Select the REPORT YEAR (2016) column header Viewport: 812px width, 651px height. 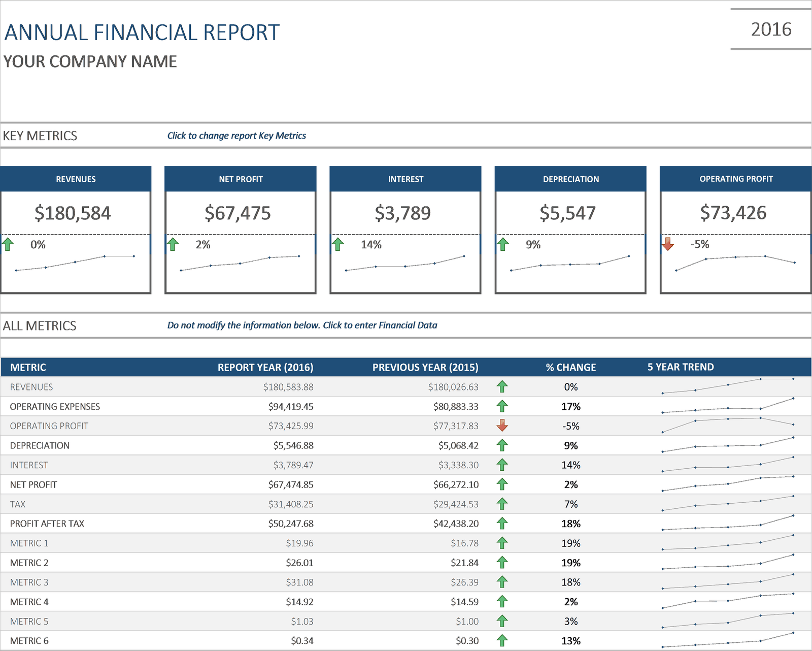[265, 367]
